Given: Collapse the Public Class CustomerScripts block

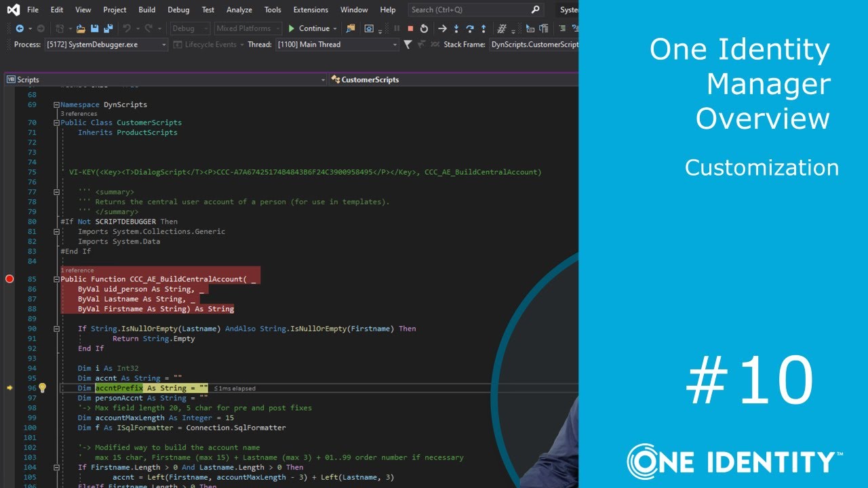Looking at the screenshot, I should pyautogui.click(x=56, y=123).
